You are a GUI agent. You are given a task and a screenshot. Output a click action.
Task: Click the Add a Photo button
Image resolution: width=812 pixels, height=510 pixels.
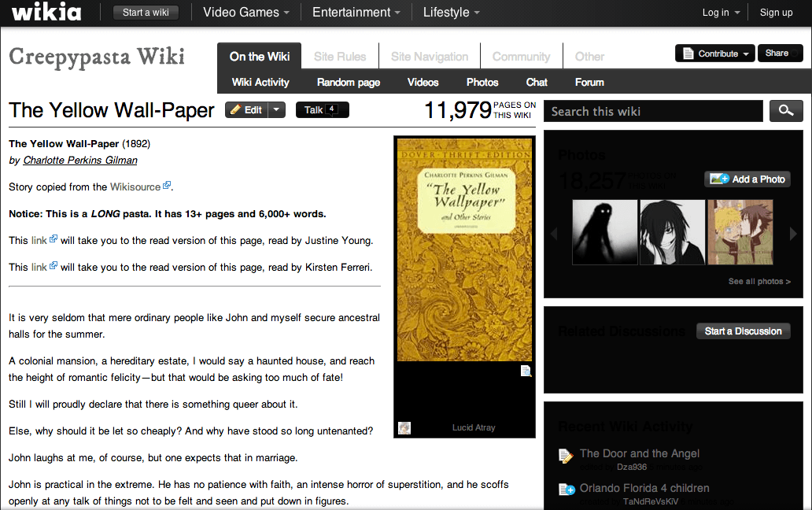tap(747, 179)
